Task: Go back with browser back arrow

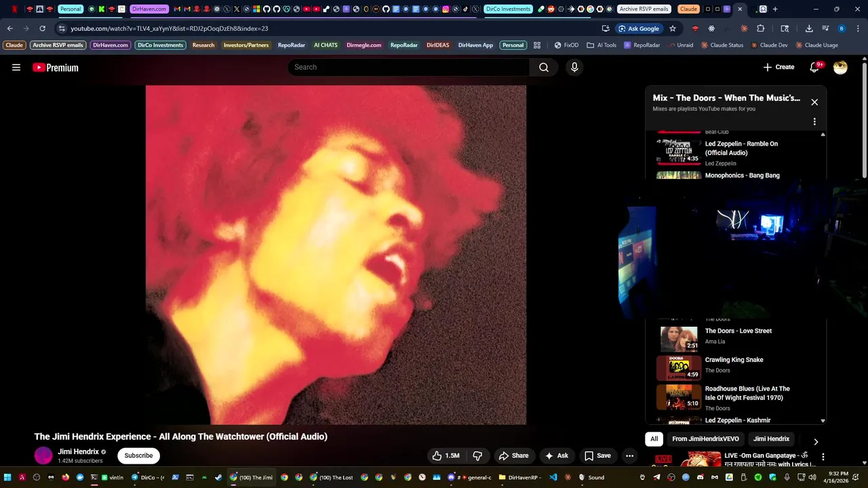Action: (9, 28)
